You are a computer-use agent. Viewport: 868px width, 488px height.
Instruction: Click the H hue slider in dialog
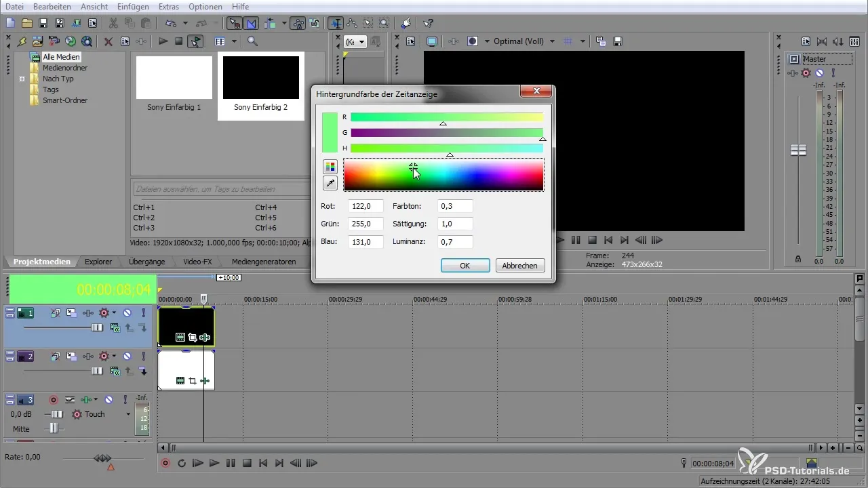click(447, 148)
